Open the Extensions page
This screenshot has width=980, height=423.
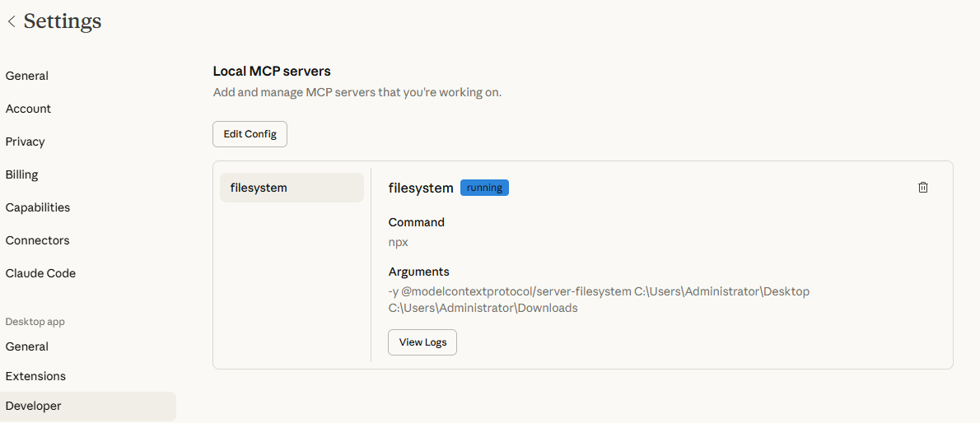(x=35, y=376)
